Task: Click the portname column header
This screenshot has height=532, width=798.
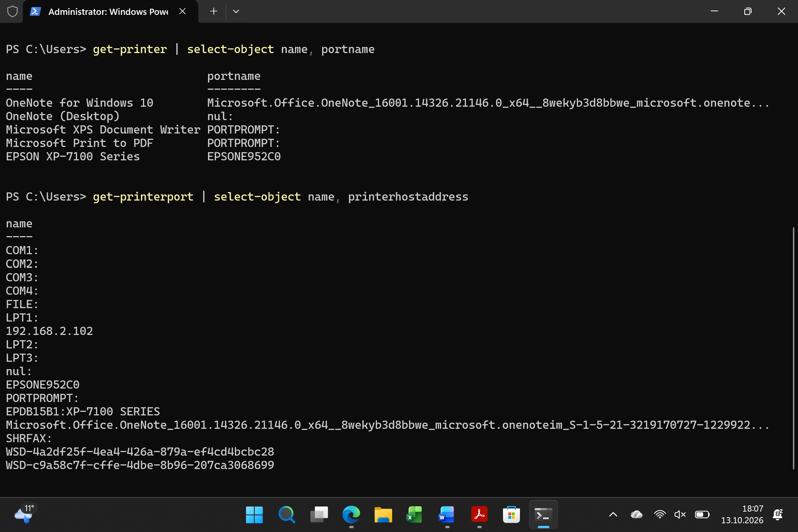Action: pyautogui.click(x=234, y=76)
